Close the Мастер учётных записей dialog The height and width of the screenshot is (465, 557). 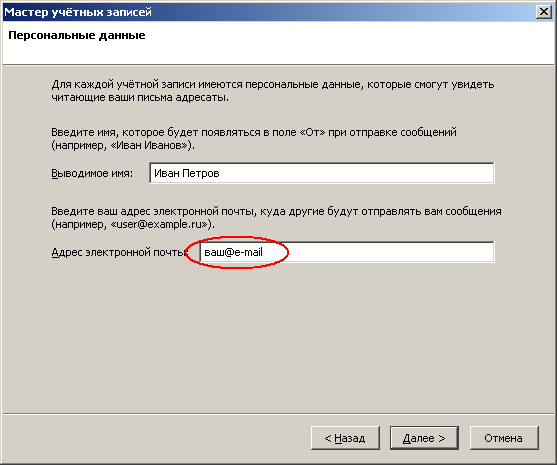coord(544,12)
